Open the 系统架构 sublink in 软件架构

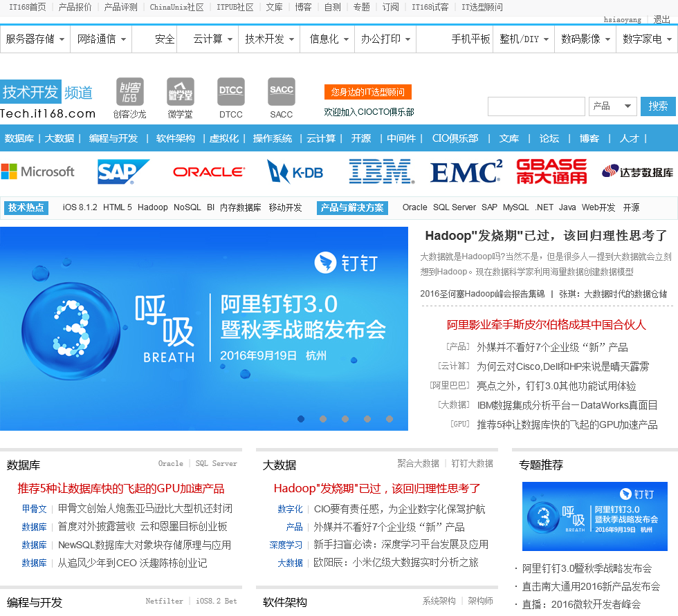(439, 601)
